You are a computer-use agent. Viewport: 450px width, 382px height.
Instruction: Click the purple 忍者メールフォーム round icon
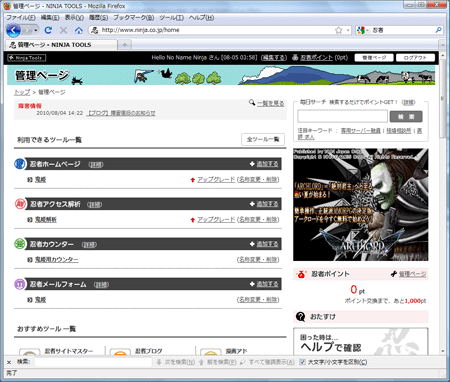coord(20,284)
